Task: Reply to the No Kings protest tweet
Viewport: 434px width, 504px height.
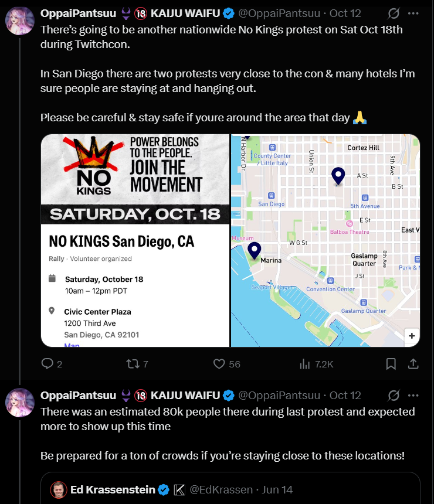Action: 48,364
